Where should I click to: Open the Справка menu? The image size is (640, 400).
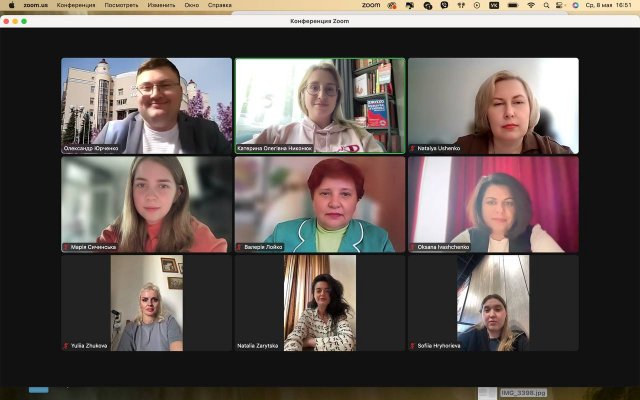point(219,5)
